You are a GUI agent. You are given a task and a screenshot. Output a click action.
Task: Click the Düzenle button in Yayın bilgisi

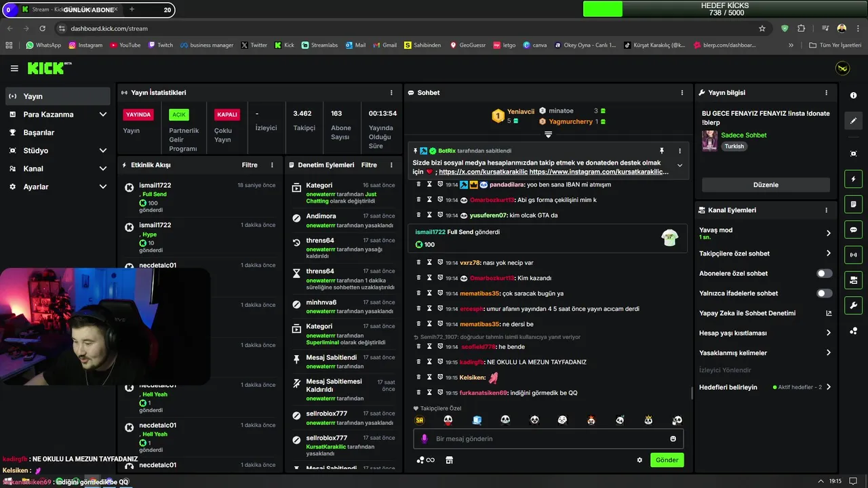coord(766,184)
